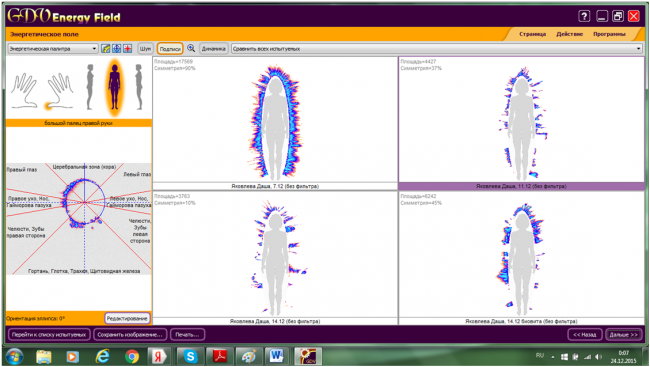
Task: Click the Редактирование button
Action: coord(127,318)
